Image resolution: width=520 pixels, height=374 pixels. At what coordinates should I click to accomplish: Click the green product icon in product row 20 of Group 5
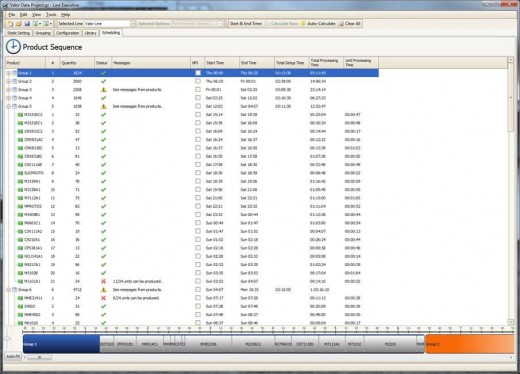20,273
